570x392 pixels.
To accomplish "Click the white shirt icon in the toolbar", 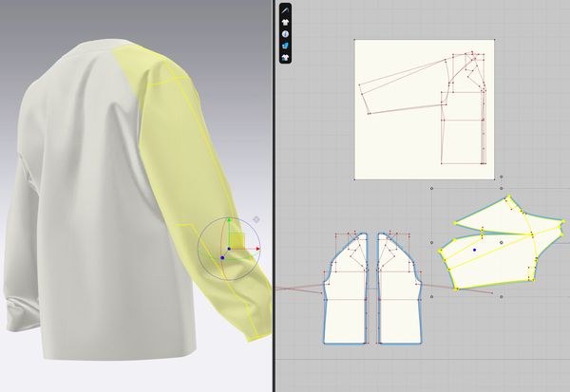I will tap(286, 21).
